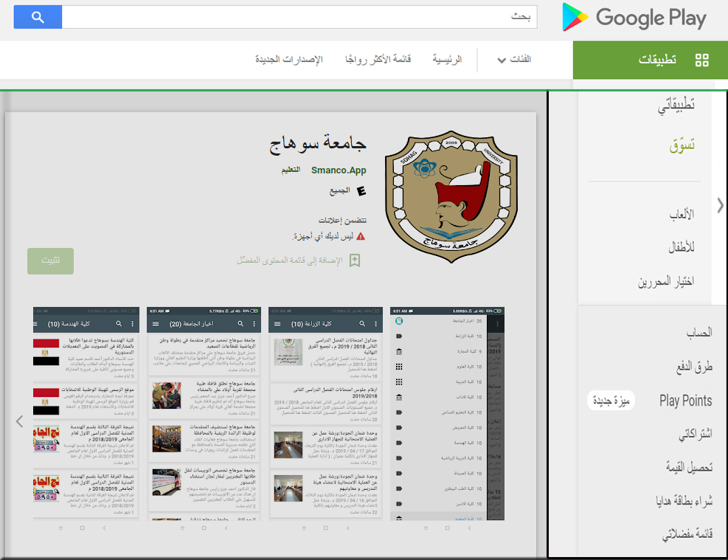This screenshot has height=560, width=728.
Task: Open the الرئيسية home tab
Action: (447, 60)
